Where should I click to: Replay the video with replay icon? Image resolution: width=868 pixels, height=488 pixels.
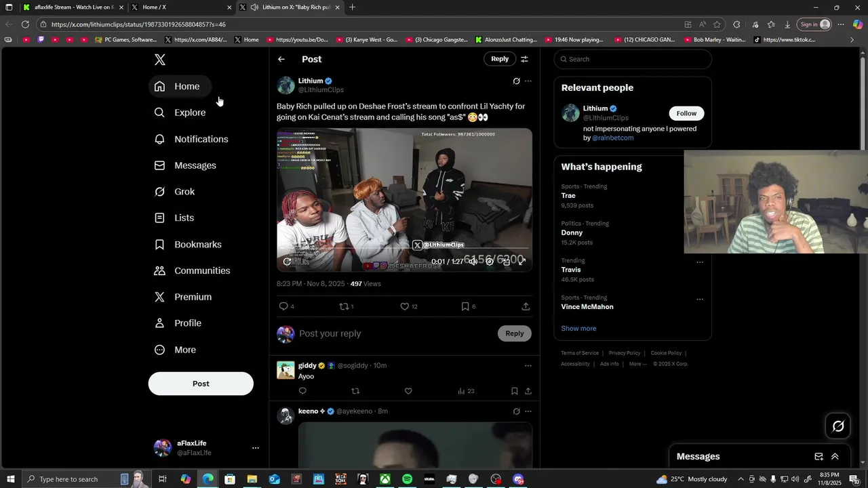click(288, 262)
